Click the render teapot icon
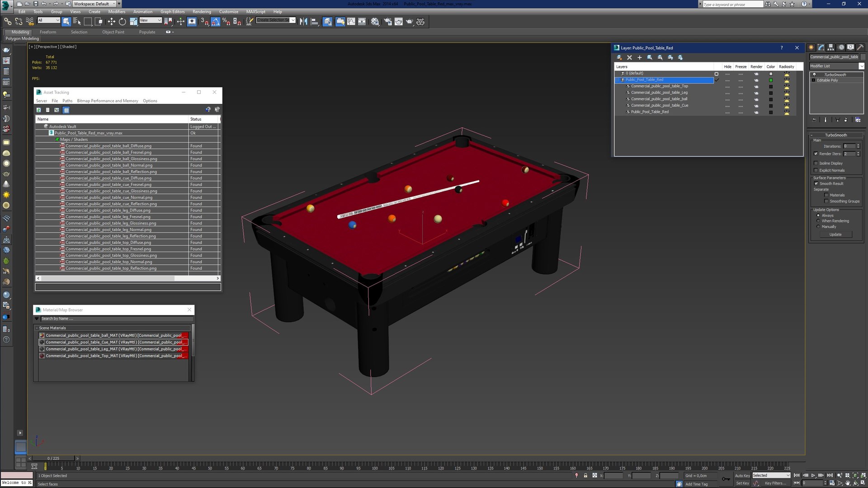Image resolution: width=868 pixels, height=488 pixels. [x=409, y=21]
